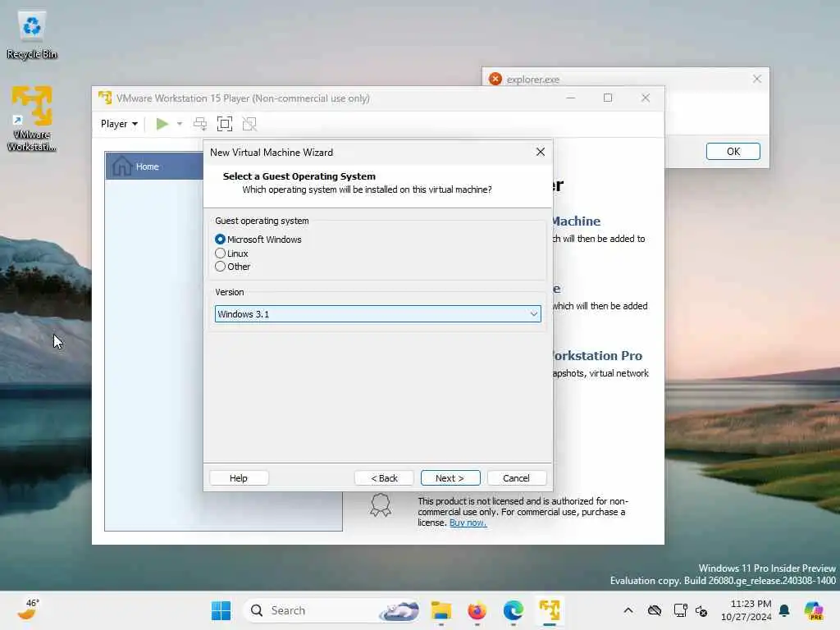The width and height of the screenshot is (840, 630).
Task: Cancel the New Virtual Machine Wizard
Action: tap(517, 478)
